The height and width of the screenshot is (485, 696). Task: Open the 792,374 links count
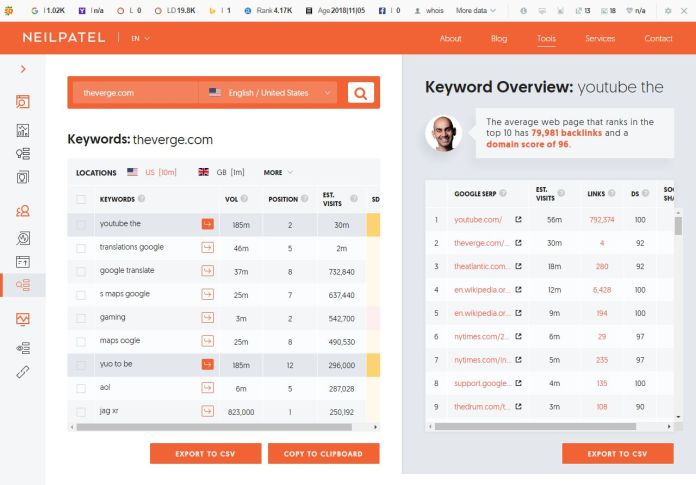(x=601, y=220)
